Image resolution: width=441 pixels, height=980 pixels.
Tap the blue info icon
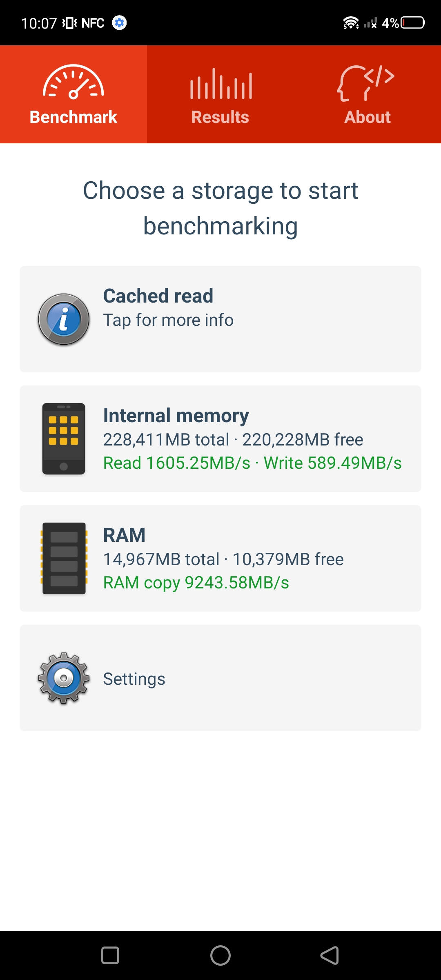tap(64, 319)
